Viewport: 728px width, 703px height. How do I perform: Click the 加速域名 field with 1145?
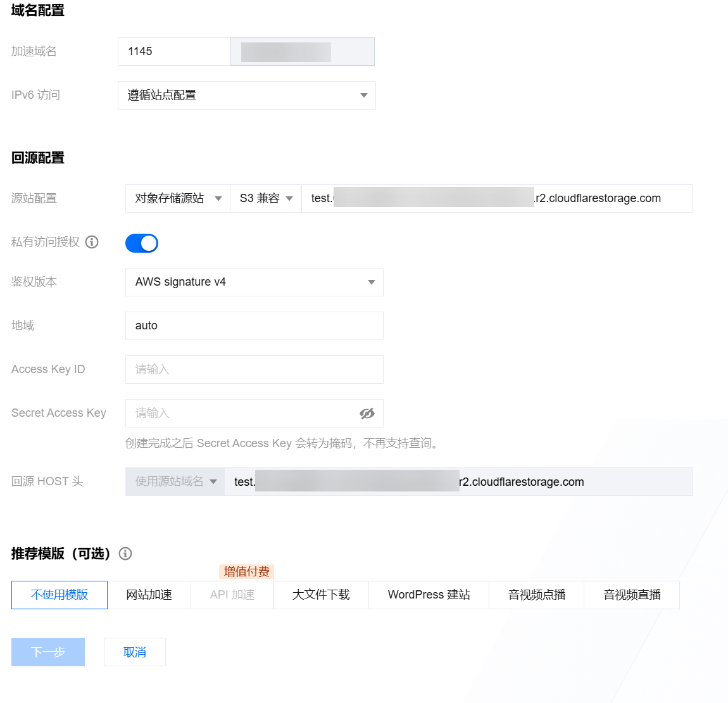click(x=174, y=52)
